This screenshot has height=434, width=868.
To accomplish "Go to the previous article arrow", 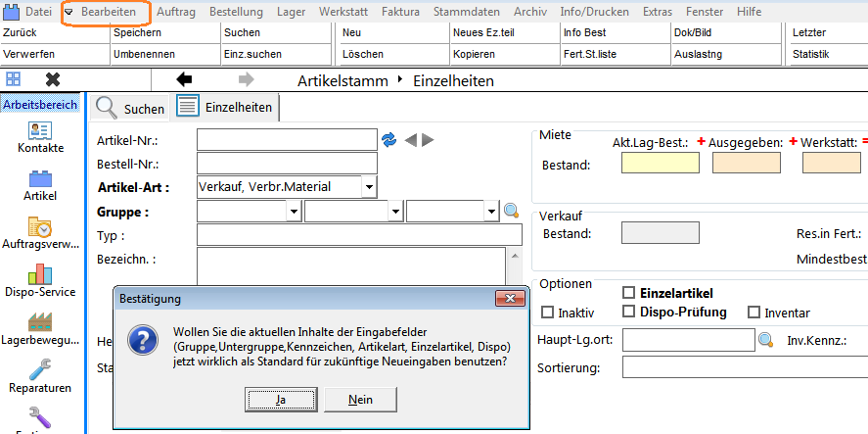I will click(x=410, y=140).
